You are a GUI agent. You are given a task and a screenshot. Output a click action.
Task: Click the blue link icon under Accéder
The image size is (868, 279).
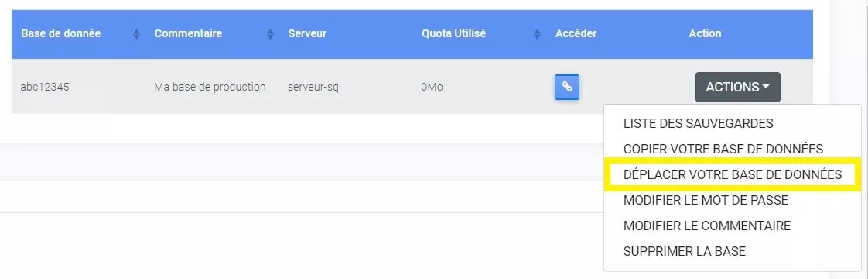(567, 87)
